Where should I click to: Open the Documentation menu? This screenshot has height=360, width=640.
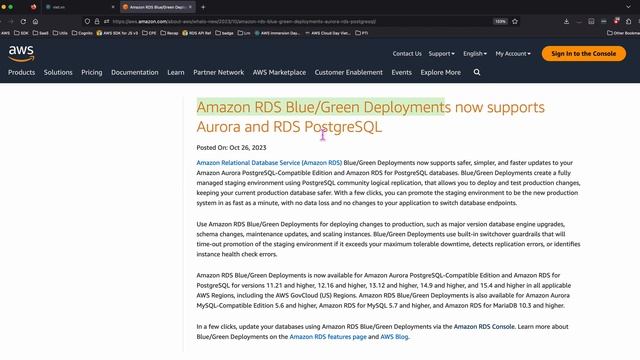click(135, 72)
